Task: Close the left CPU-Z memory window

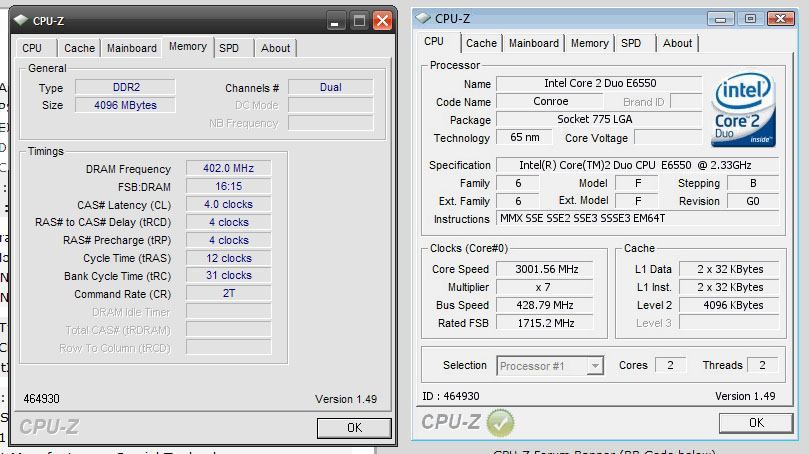Action: [x=382, y=21]
